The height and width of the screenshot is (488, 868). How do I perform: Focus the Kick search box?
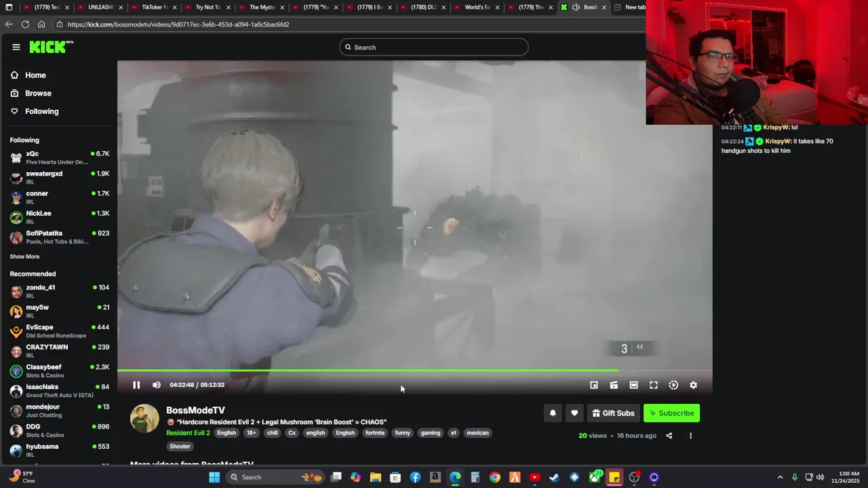[434, 47]
